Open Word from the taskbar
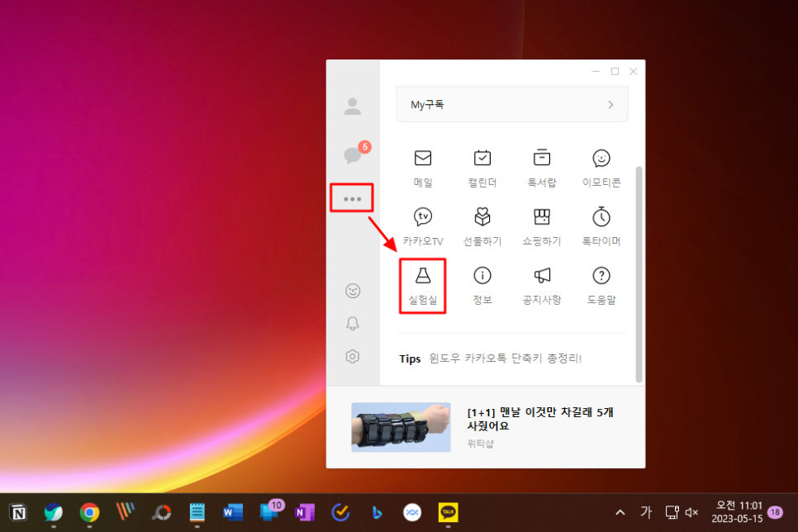Image resolution: width=798 pixels, height=532 pixels. (233, 512)
